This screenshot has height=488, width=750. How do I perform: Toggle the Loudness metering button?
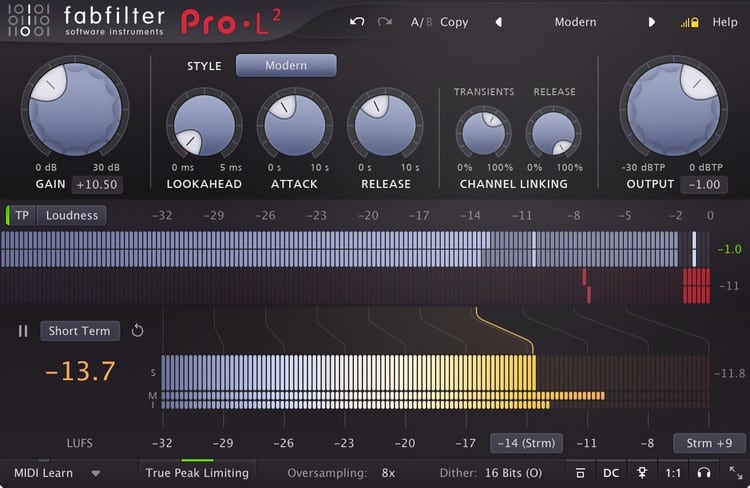[72, 215]
